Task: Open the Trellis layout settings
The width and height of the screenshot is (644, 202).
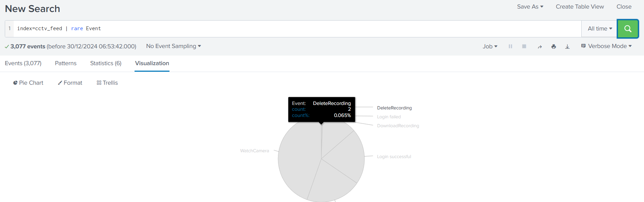Action: pos(107,83)
